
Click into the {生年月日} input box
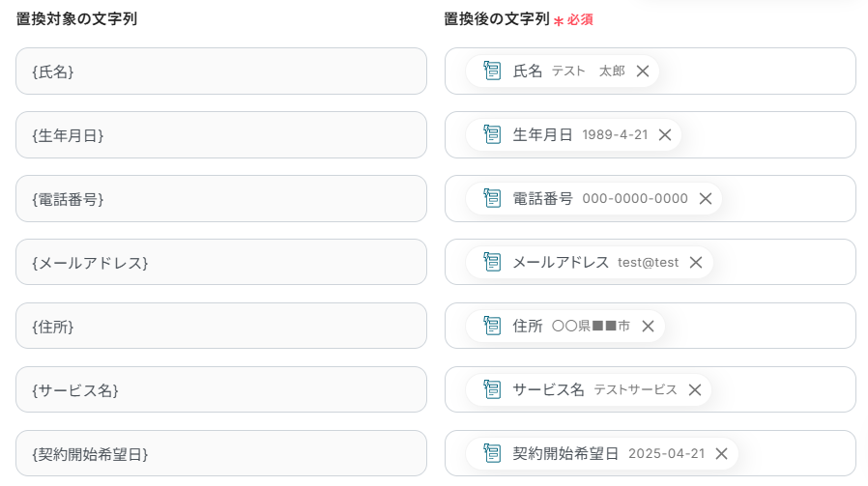(x=220, y=134)
